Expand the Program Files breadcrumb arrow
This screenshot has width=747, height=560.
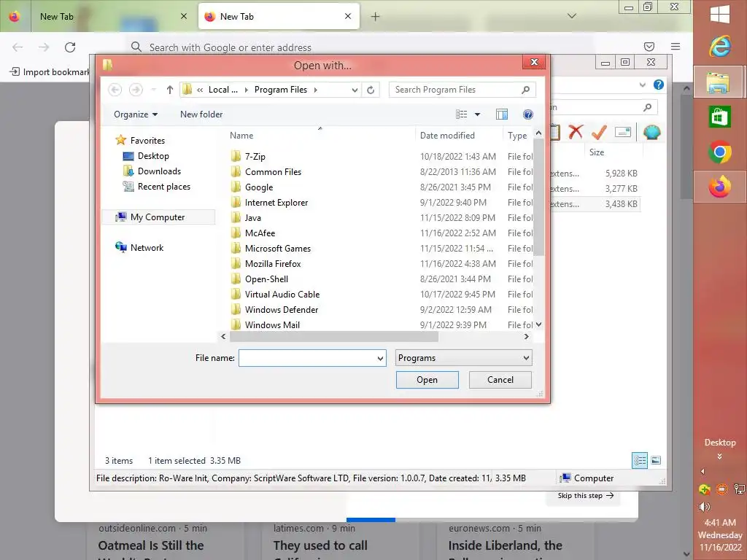point(315,90)
